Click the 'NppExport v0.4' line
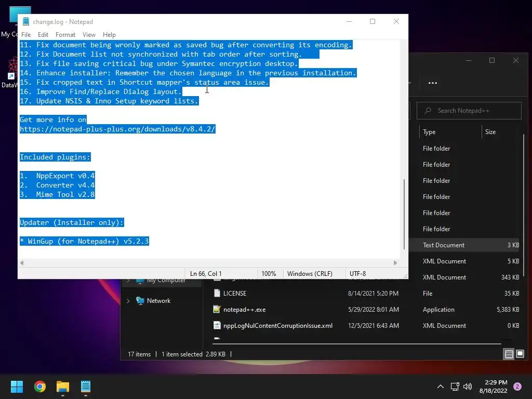Viewport: 532px width, 399px height. (x=57, y=176)
